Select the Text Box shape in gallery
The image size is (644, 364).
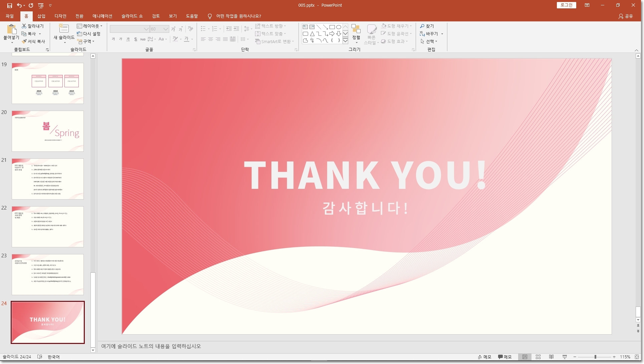[305, 27]
